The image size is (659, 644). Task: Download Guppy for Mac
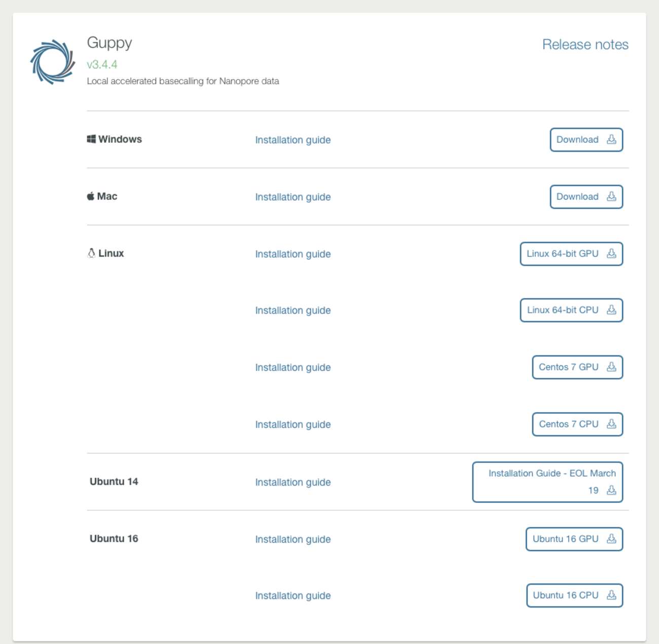[587, 197]
